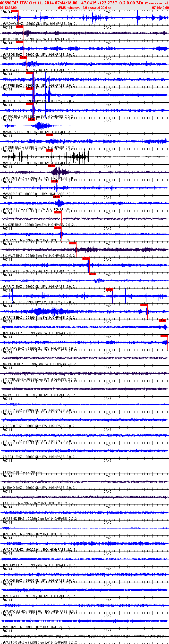Select the red pick flag on CC STD trace
169x644 pixels.
coord(20,27)
